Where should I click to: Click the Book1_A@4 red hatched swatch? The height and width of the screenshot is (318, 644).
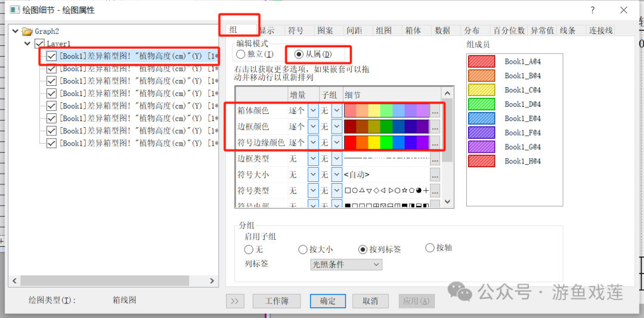pos(481,61)
